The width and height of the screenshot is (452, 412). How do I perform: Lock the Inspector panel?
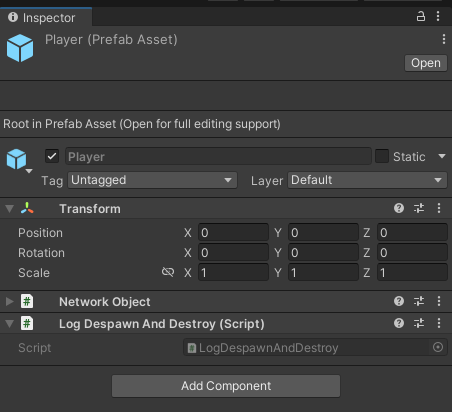[x=421, y=16]
